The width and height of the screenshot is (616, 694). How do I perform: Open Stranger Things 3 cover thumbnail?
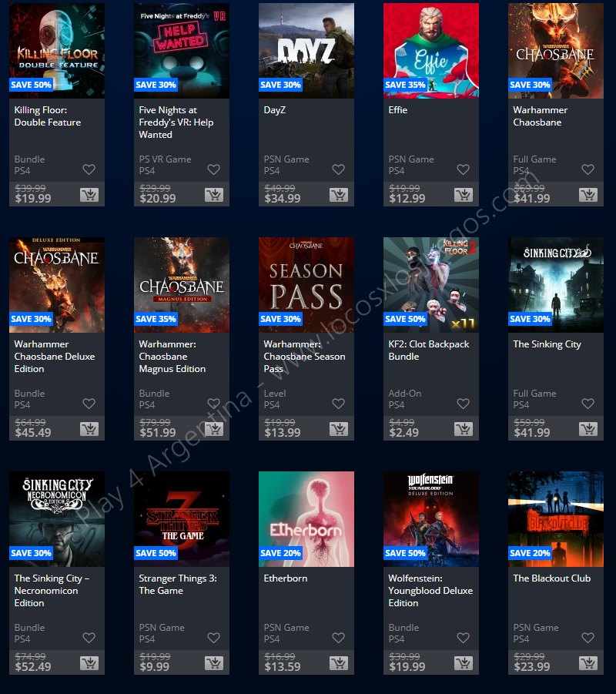tap(182, 518)
